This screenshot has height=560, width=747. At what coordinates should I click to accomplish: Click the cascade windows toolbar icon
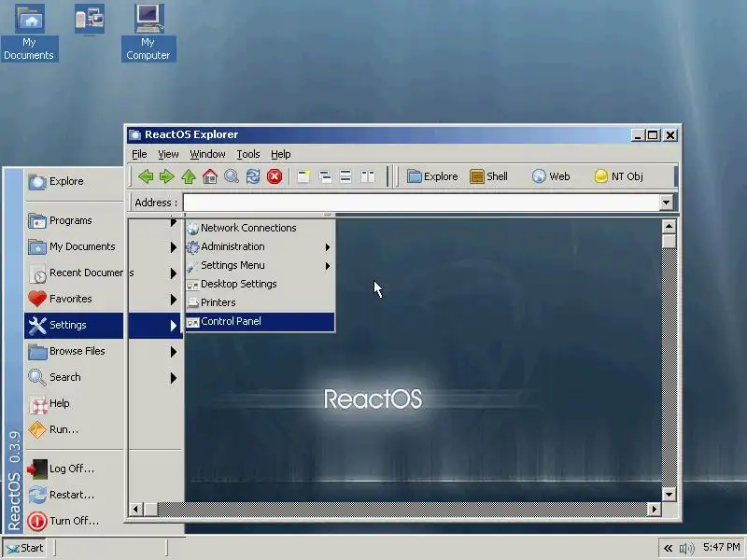[325, 176]
